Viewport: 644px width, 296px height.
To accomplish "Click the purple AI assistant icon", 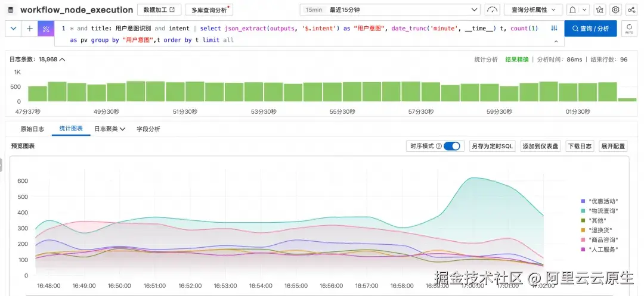I will (46, 29).
